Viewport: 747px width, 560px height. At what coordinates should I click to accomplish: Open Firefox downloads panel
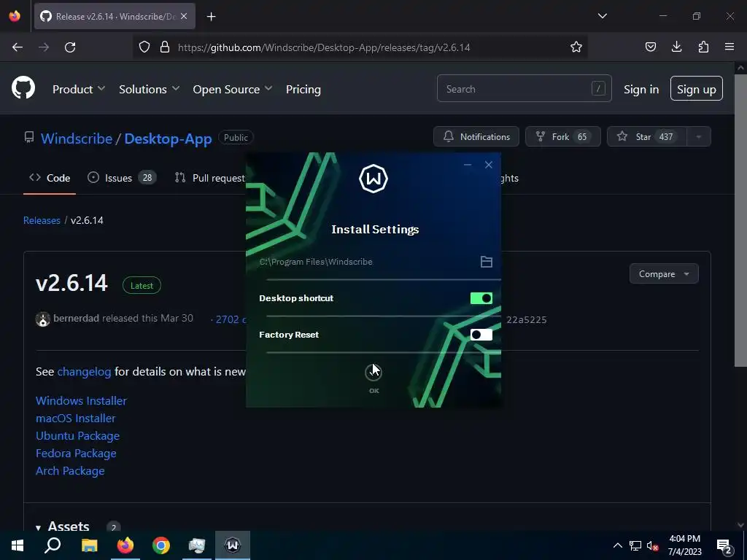(676, 47)
